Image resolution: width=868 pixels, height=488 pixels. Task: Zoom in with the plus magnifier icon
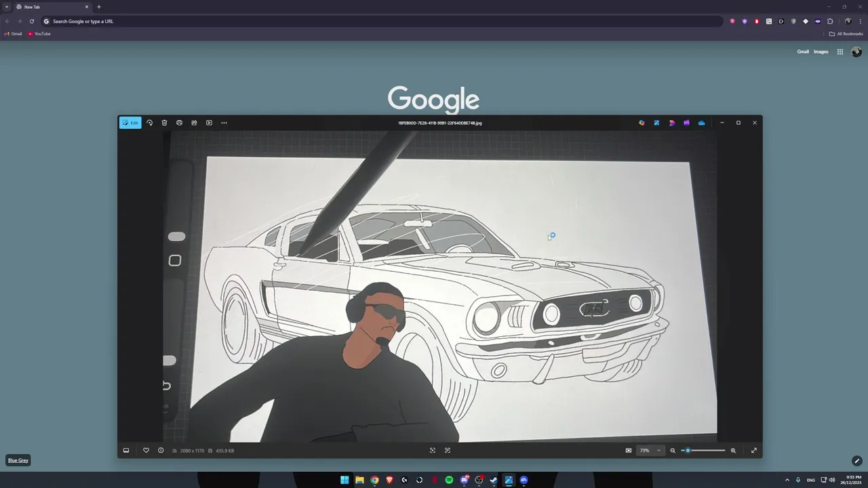[x=733, y=450]
